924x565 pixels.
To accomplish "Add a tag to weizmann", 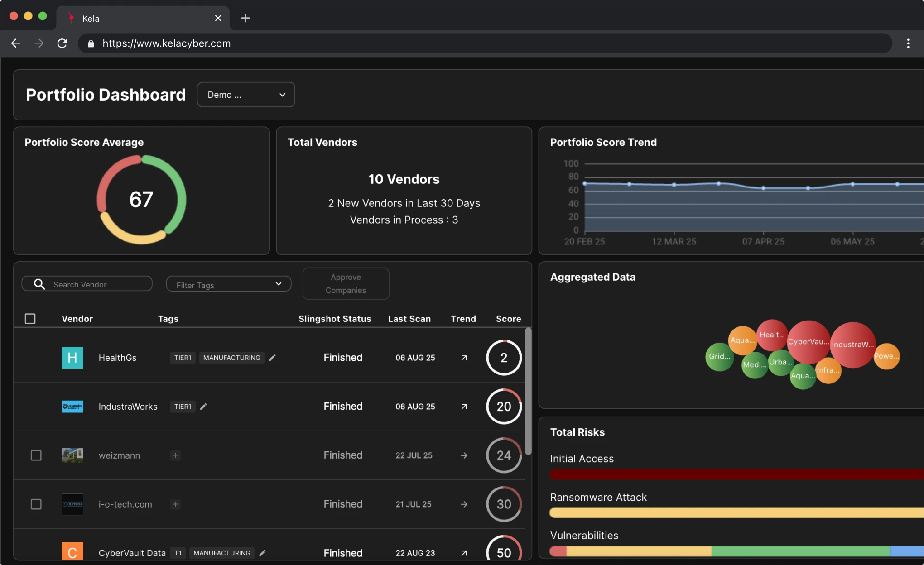I will (175, 455).
